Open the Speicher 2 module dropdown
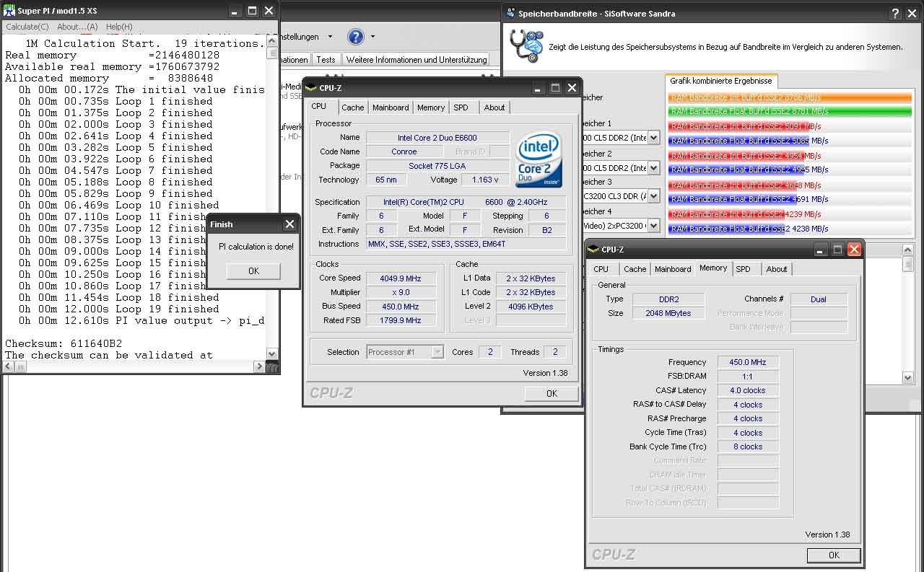This screenshot has width=924, height=572. (x=653, y=167)
